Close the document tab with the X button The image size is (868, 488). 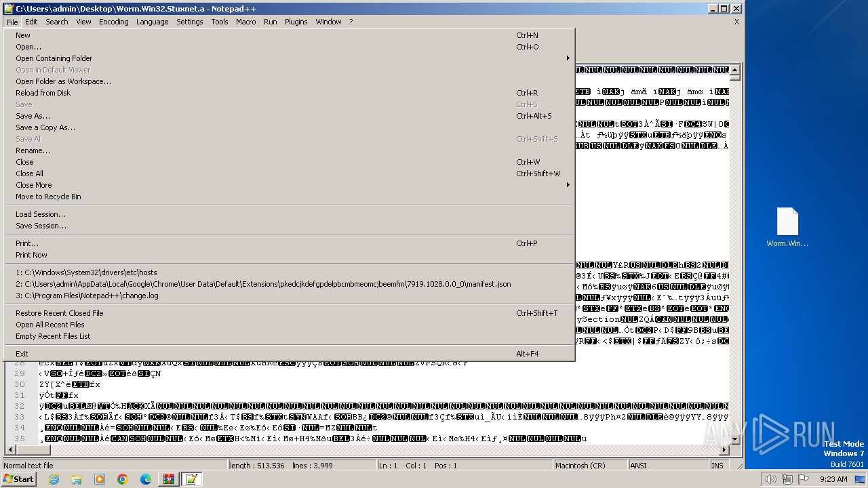pyautogui.click(x=736, y=22)
